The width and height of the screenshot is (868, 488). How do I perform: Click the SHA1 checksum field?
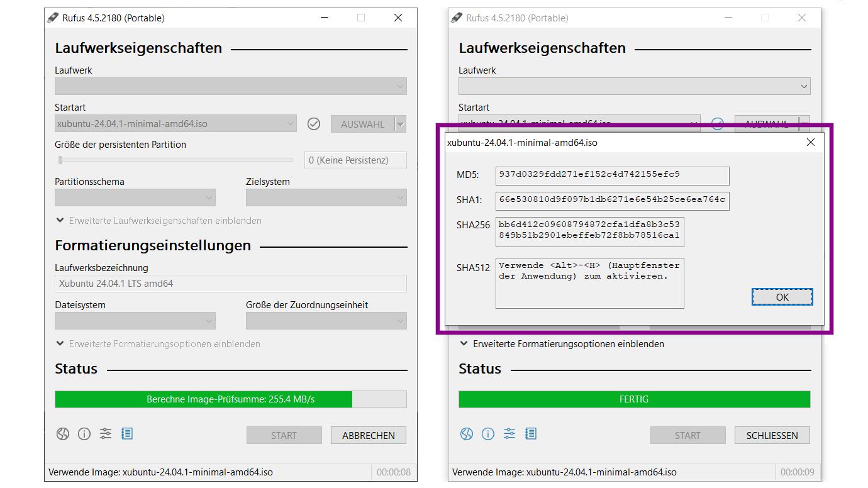pyautogui.click(x=613, y=201)
